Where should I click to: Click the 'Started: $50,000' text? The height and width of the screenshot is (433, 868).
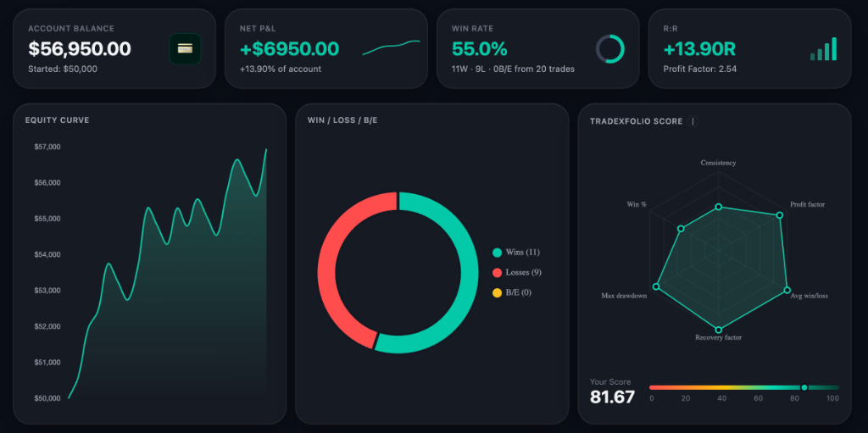(x=63, y=69)
